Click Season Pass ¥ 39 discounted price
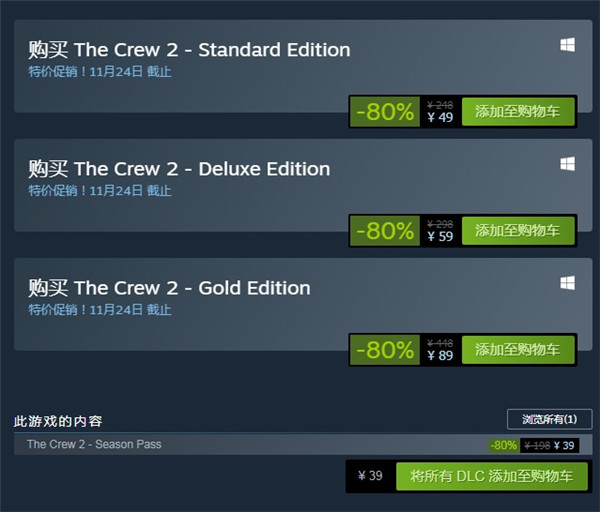The height and width of the screenshot is (512, 600). point(564,445)
